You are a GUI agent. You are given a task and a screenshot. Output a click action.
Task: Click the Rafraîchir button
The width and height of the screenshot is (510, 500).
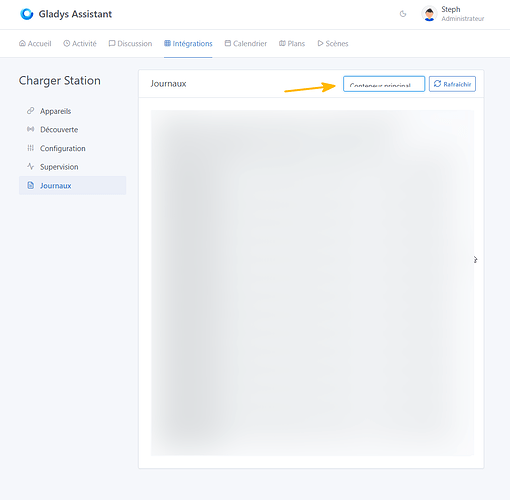pyautogui.click(x=452, y=84)
